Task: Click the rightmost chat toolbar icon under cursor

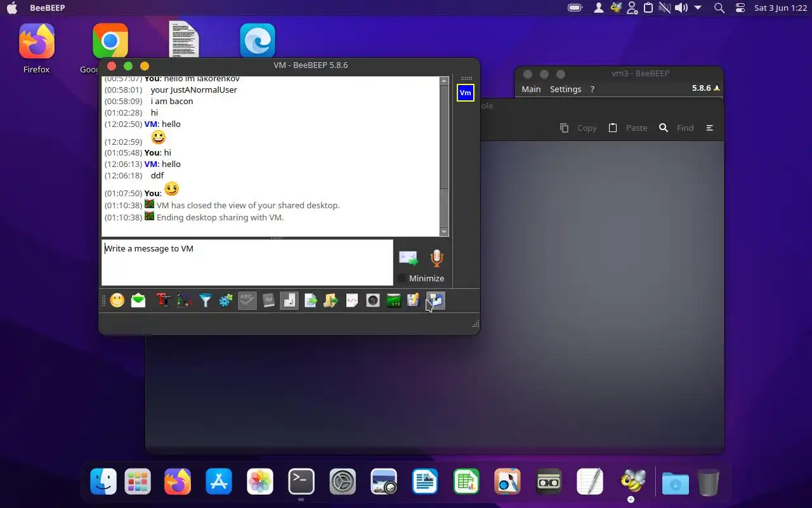Action: coord(436,300)
